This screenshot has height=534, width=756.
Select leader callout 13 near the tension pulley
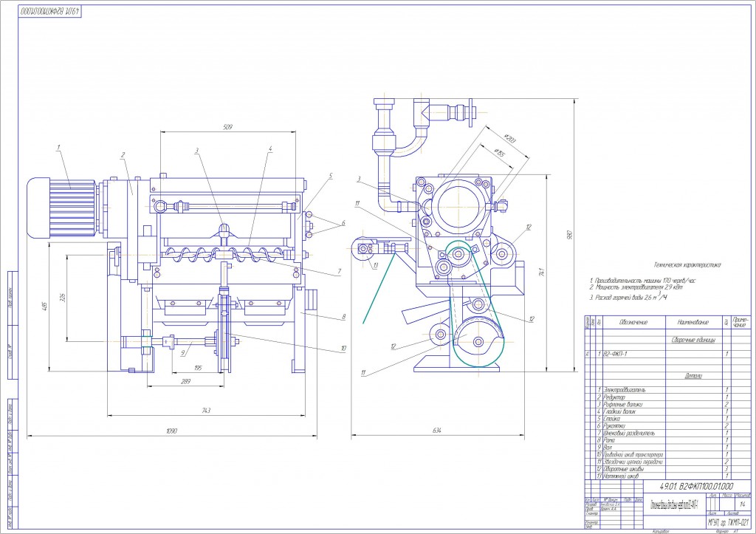[x=376, y=265]
